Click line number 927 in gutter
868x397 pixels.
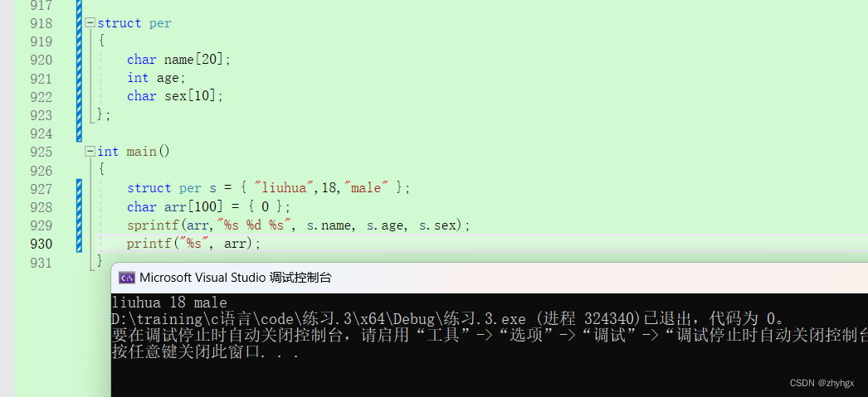point(41,188)
